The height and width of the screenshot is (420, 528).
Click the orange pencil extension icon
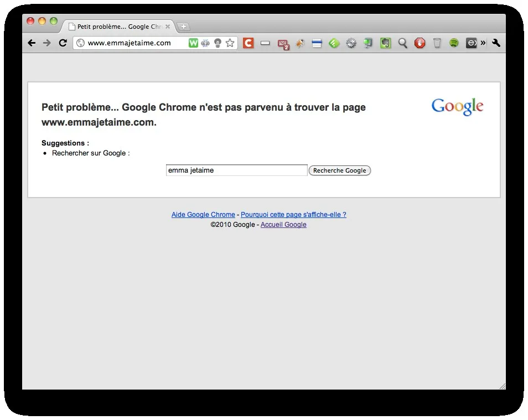[x=299, y=43]
